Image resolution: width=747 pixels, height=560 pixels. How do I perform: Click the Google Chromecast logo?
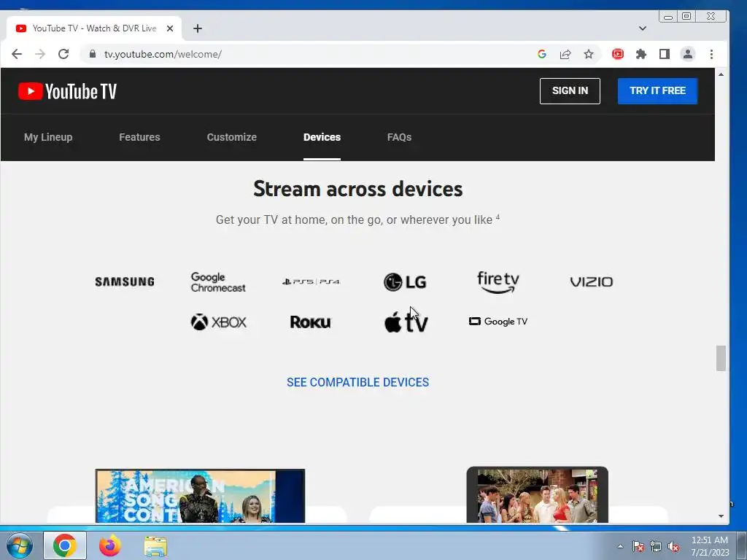point(218,282)
